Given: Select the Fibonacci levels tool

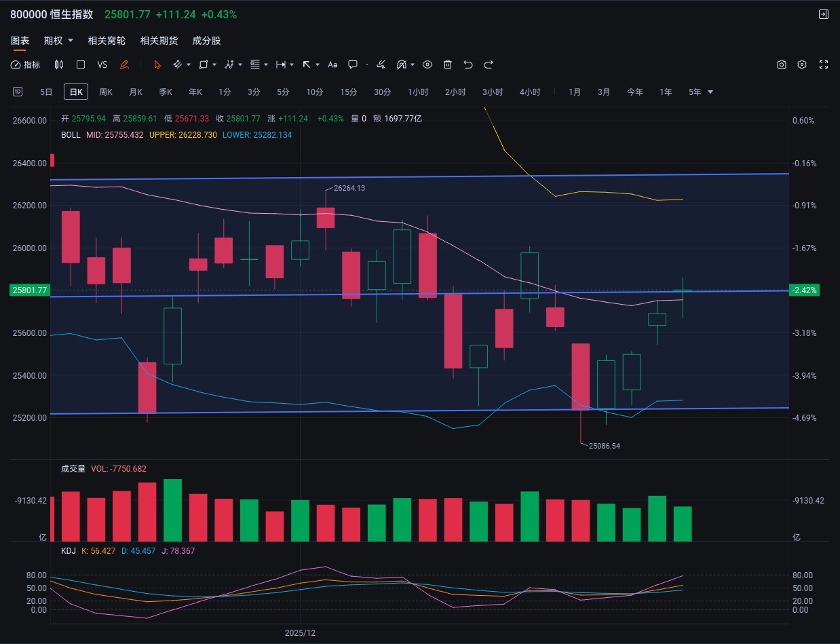Looking at the screenshot, I should pos(255,64).
